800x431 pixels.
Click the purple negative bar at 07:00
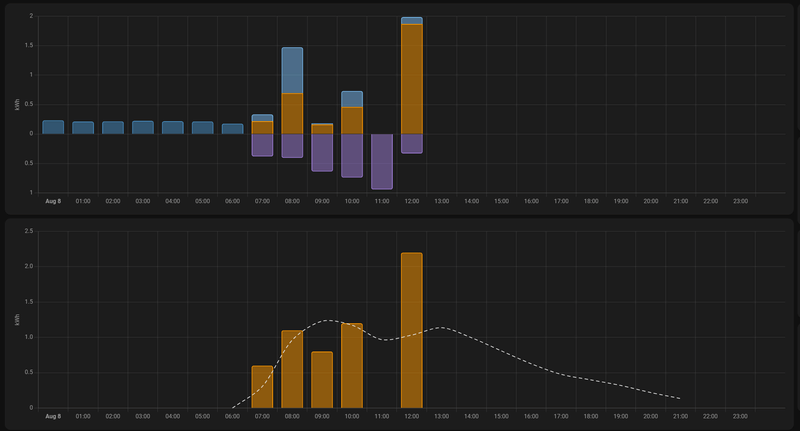click(x=262, y=145)
